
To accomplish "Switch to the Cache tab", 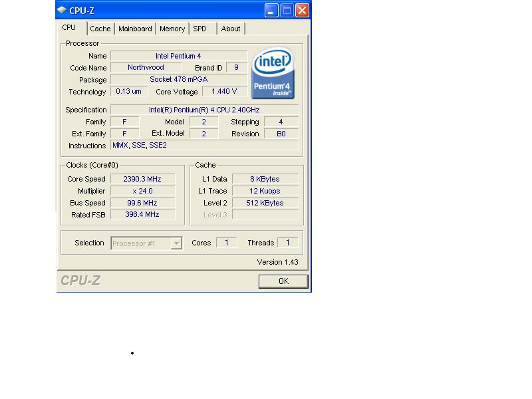I will 100,29.
